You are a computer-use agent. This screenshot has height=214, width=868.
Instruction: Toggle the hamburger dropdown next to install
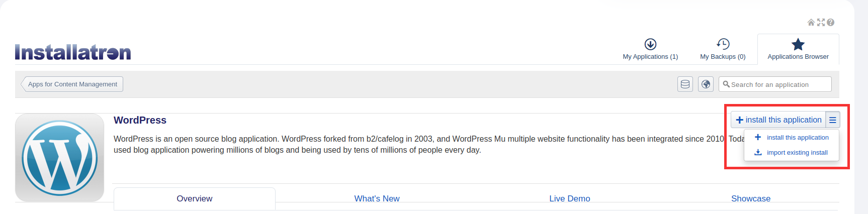click(x=833, y=120)
